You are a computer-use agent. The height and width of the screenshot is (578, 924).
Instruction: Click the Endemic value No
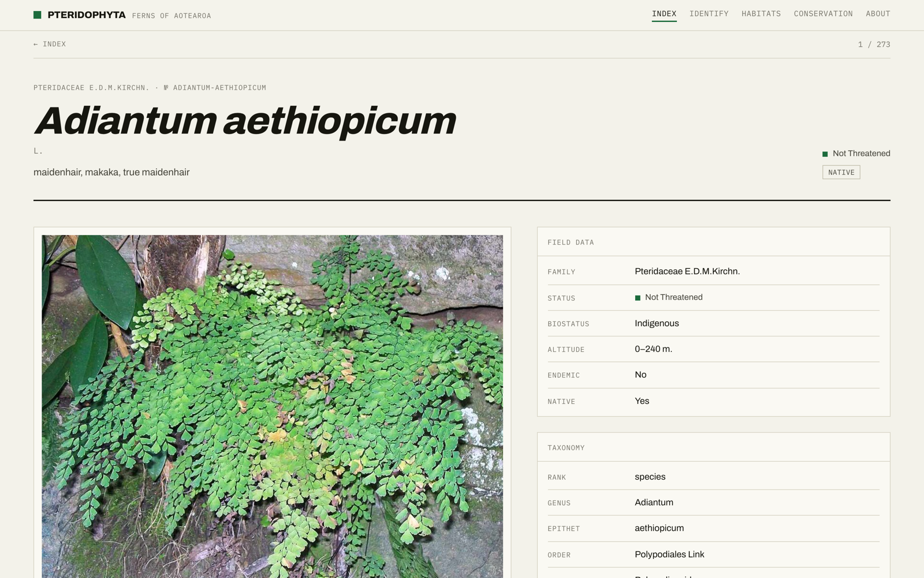tap(640, 375)
